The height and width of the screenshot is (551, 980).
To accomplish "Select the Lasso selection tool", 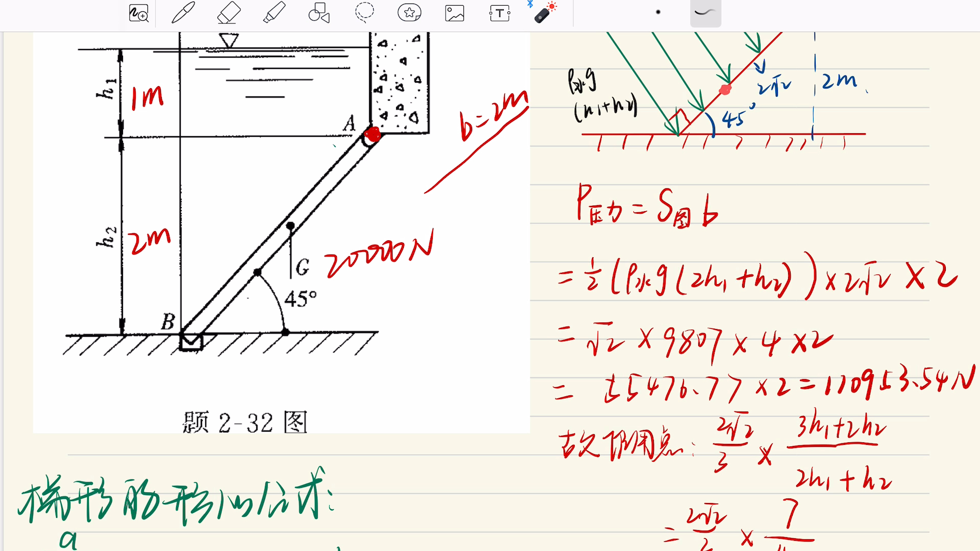I will [x=364, y=13].
